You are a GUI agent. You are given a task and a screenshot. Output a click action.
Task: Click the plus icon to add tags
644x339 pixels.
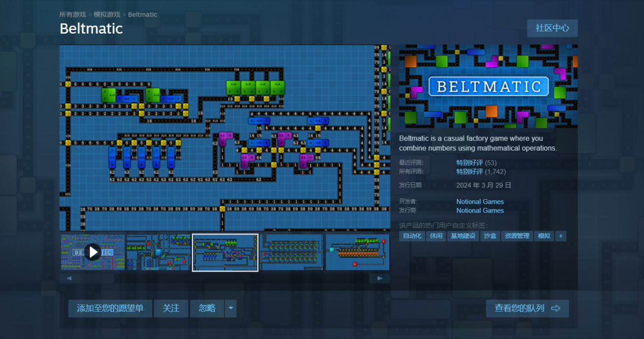coord(560,236)
